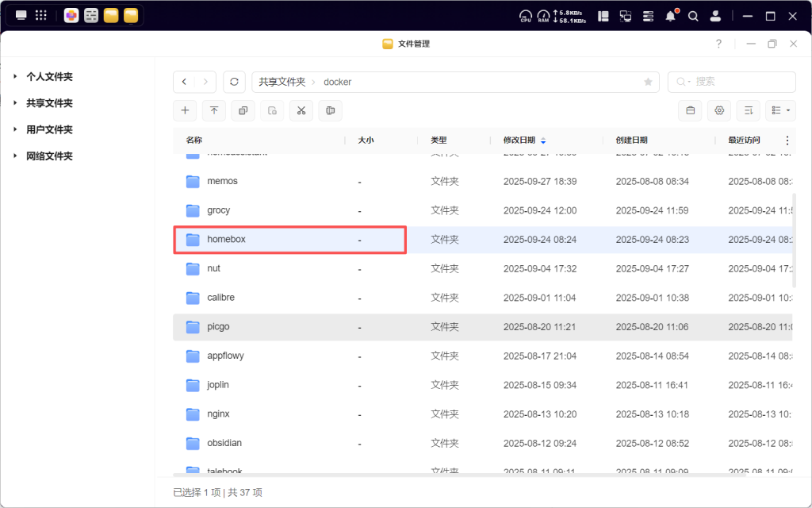The width and height of the screenshot is (812, 508).
Task: Expand the 共享文件夹 sidebar node
Action: 15,103
